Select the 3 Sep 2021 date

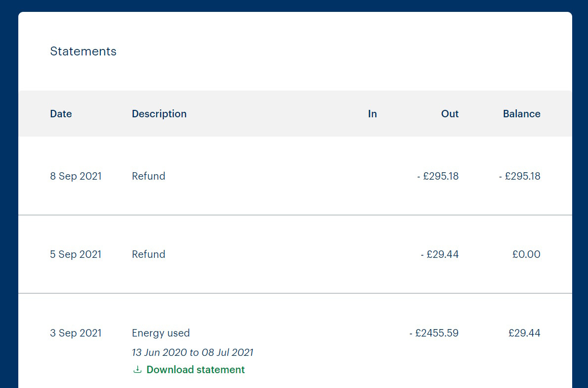[76, 333]
